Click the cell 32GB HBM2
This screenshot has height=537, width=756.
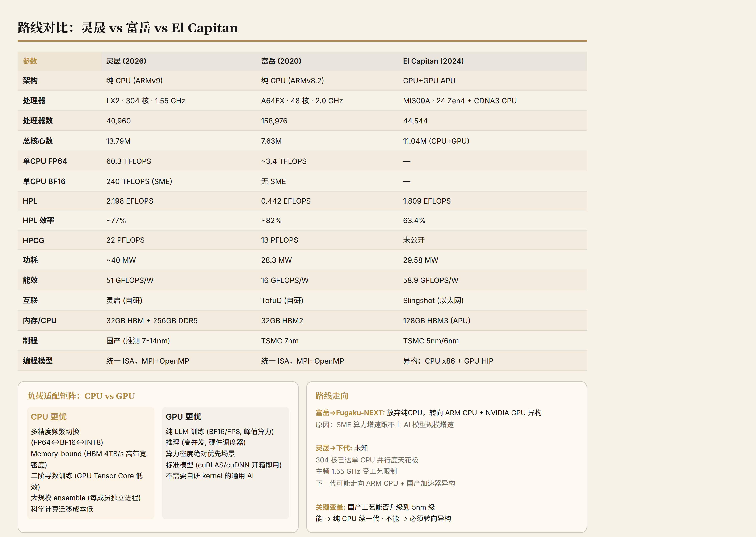point(282,321)
